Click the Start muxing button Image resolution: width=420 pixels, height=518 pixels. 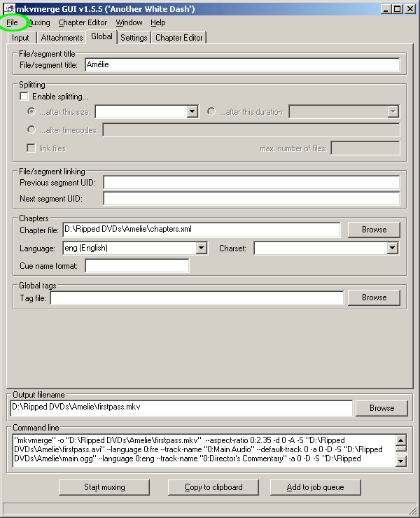(104, 487)
